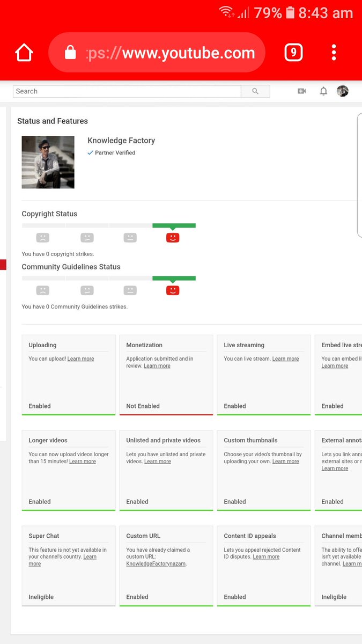Click 'Enabled' status in Custom URL card
Viewport: 362px width, 644px height.
tap(137, 597)
